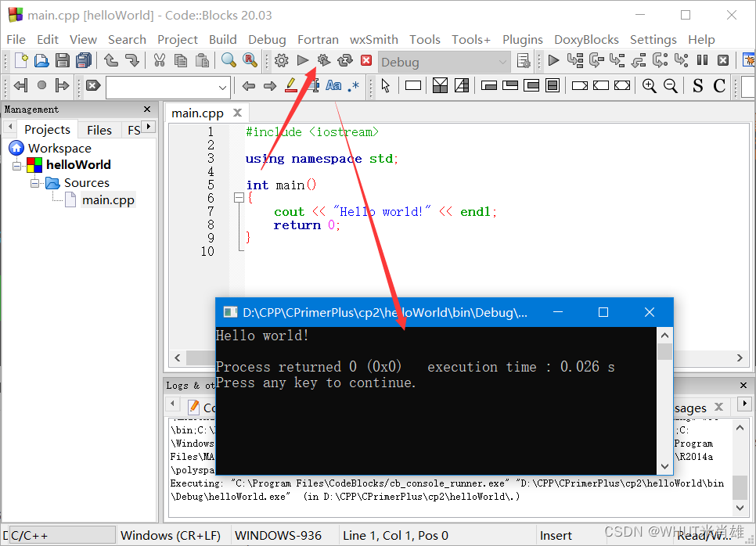Collapse the helloWorld project tree node
This screenshot has height=546, width=756.
click(17, 166)
